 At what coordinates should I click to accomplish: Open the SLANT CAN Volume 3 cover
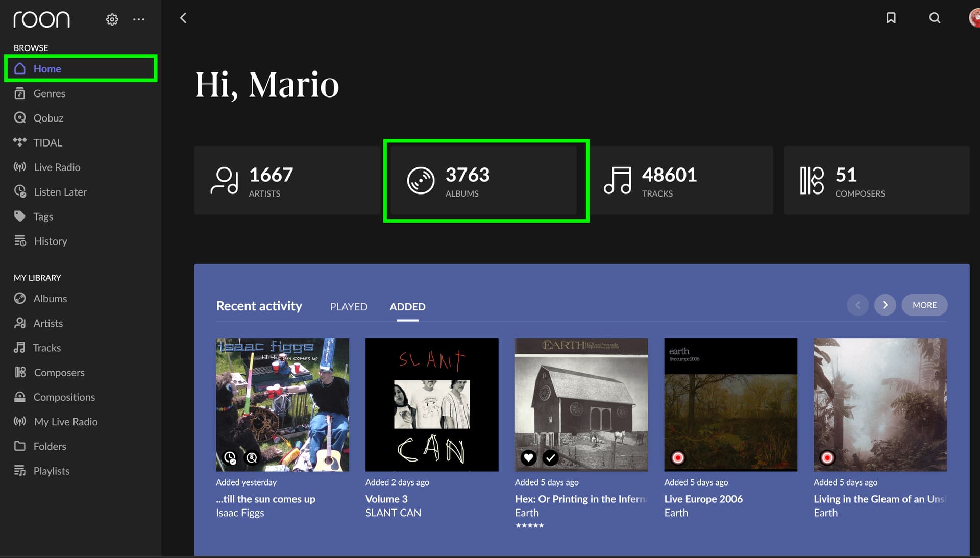click(x=432, y=405)
